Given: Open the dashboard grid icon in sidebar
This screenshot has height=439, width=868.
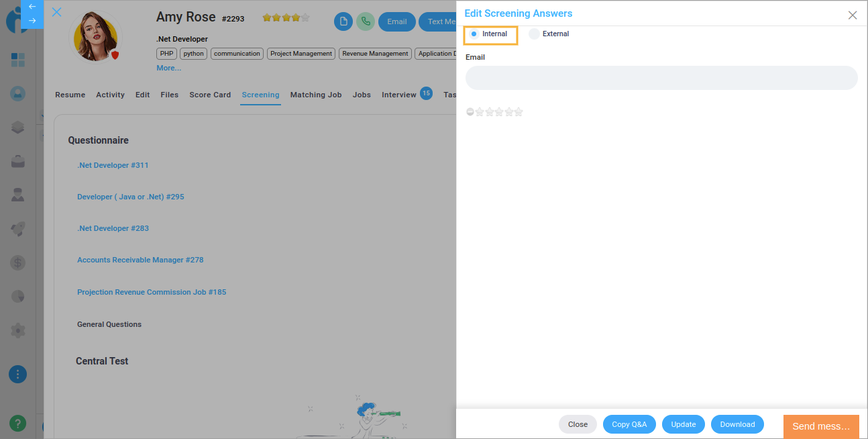Looking at the screenshot, I should pos(18,60).
